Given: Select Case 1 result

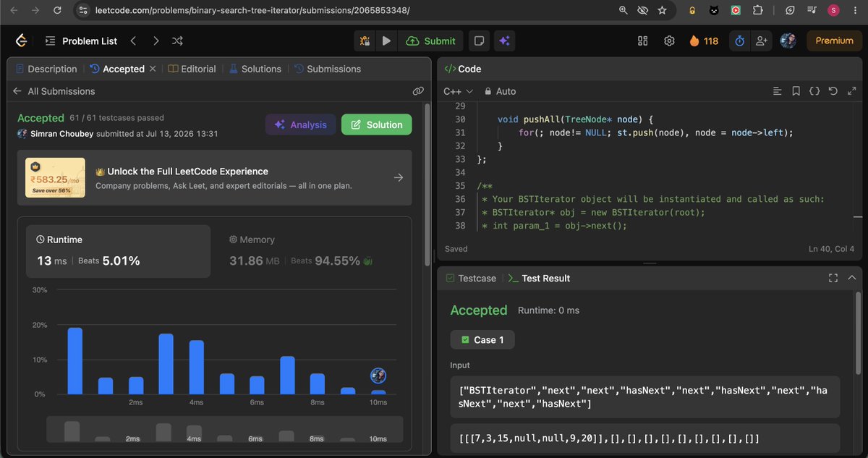Looking at the screenshot, I should pos(482,339).
